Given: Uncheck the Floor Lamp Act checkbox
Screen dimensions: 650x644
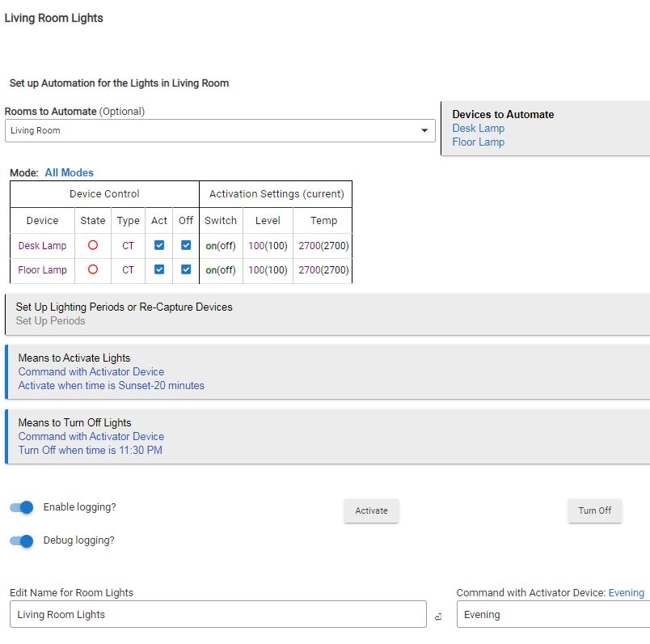Looking at the screenshot, I should 159,269.
